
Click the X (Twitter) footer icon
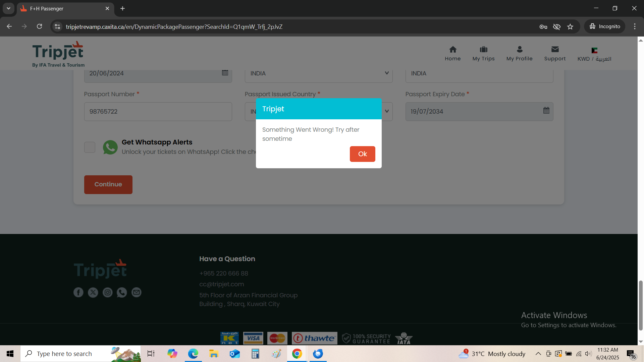point(93,292)
